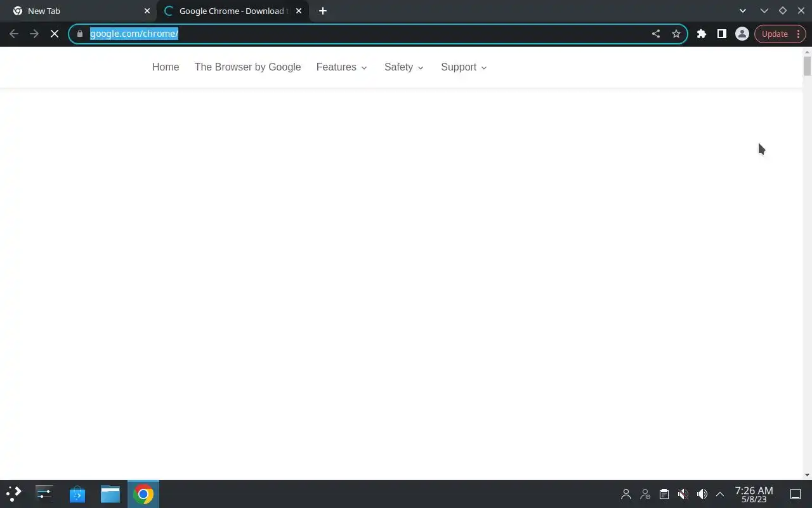
Task: Expand the Features menu
Action: pyautogui.click(x=342, y=67)
